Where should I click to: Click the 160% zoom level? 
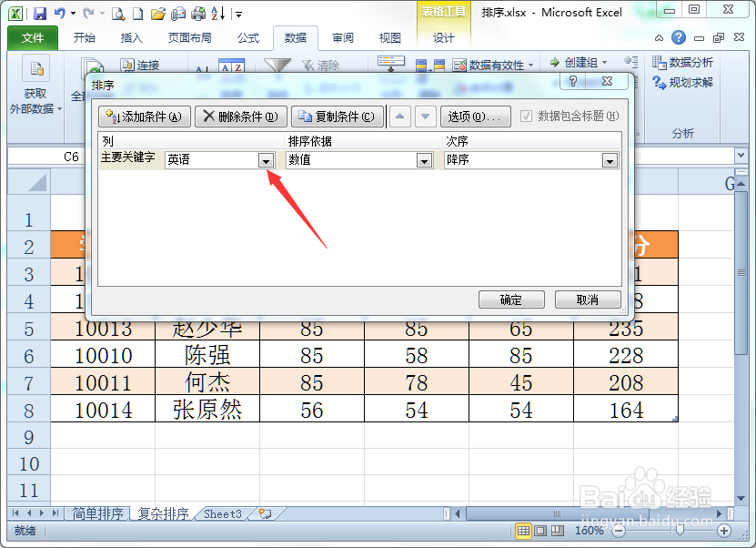point(589,531)
